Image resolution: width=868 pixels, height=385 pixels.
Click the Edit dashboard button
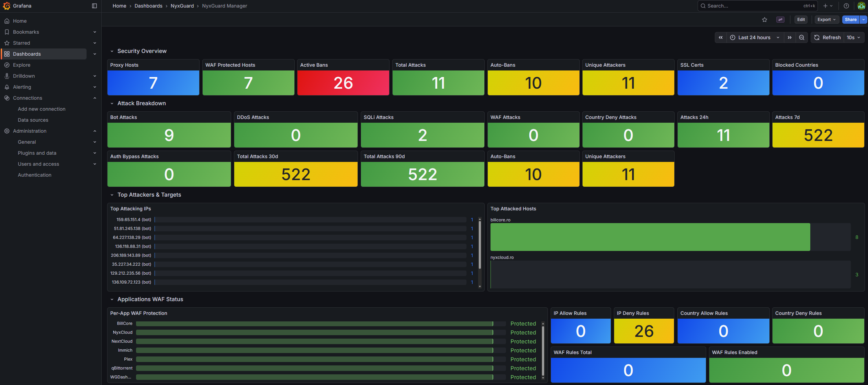[801, 20]
